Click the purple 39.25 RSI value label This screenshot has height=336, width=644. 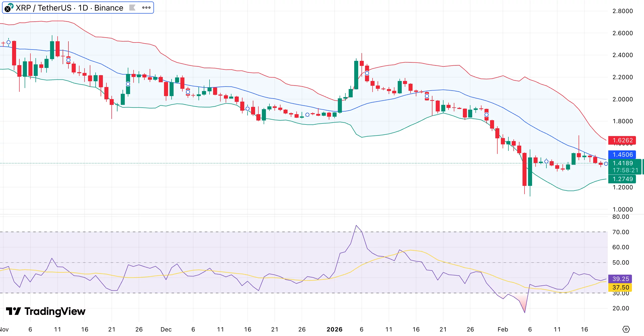(620, 279)
